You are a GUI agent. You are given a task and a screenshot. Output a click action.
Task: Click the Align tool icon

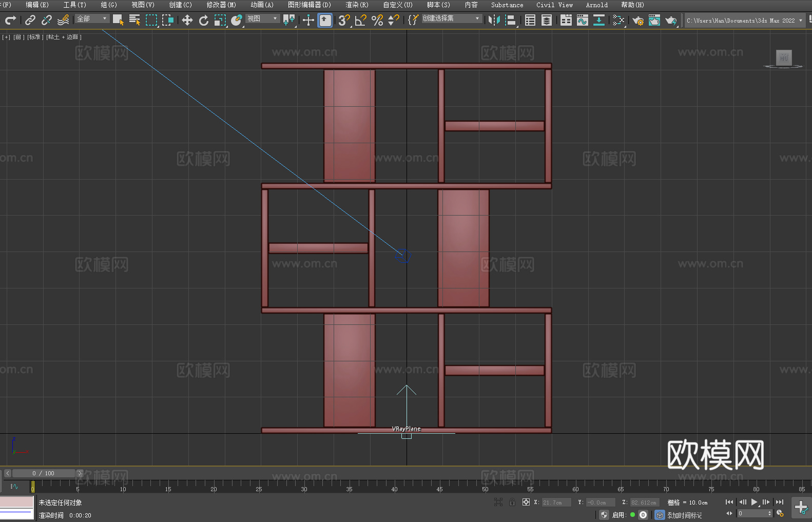pyautogui.click(x=511, y=20)
